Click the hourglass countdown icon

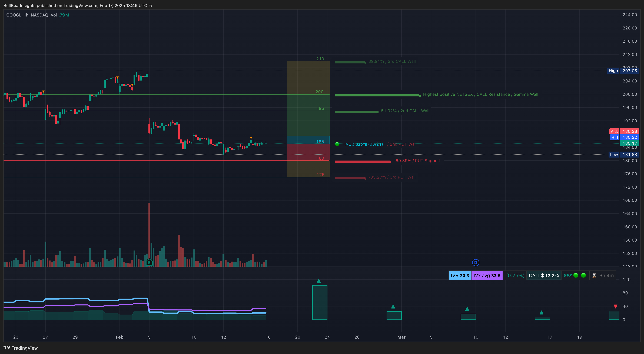[x=594, y=276]
